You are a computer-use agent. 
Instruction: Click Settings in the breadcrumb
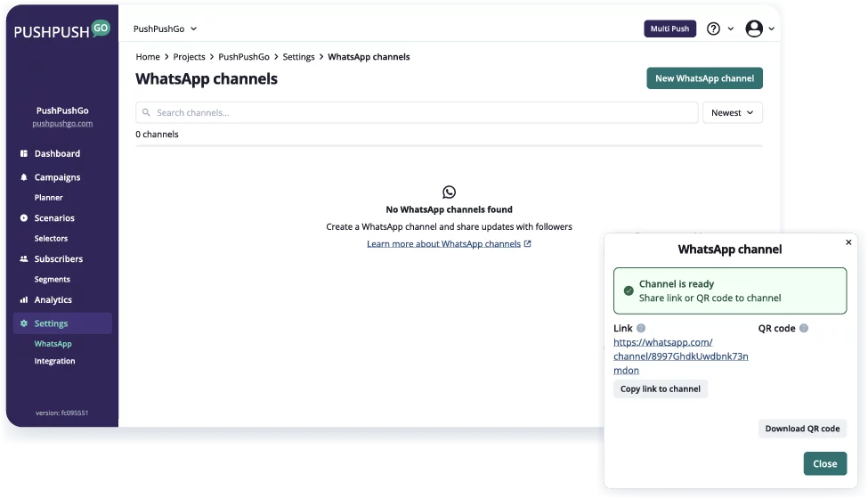click(298, 57)
